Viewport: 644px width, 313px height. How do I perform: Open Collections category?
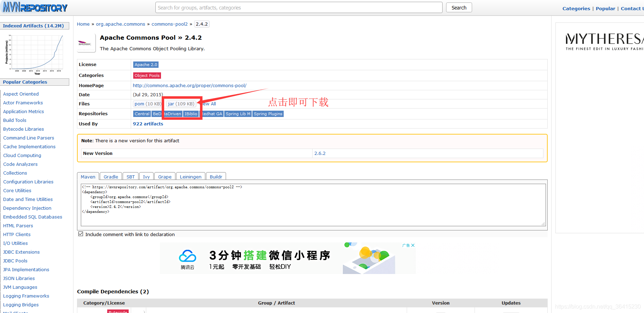(x=15, y=173)
